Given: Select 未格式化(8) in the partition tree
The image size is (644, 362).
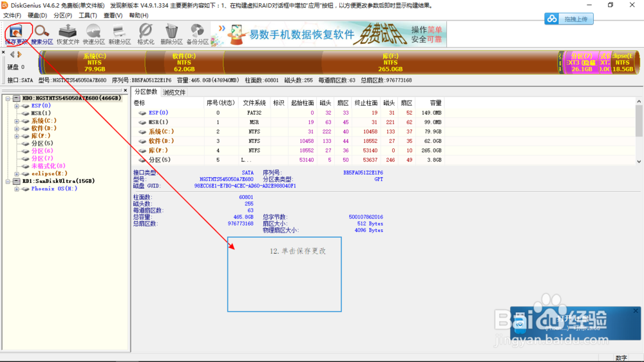Looking at the screenshot, I should [x=48, y=166].
